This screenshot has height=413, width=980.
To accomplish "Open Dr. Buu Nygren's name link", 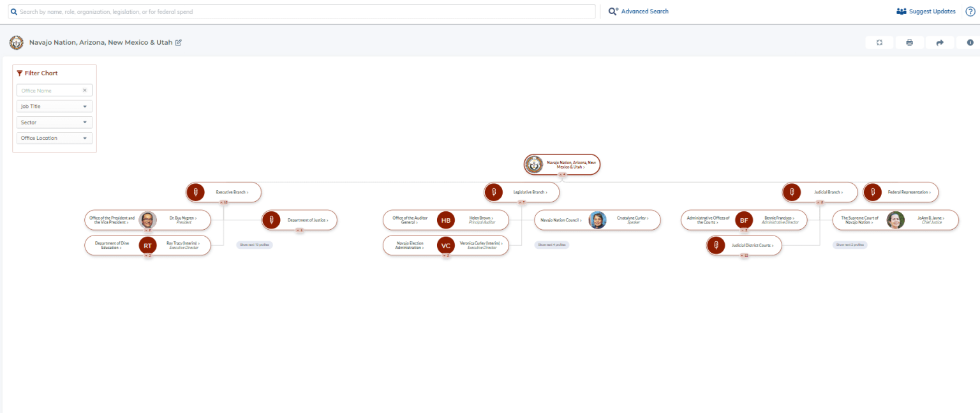I will (183, 218).
